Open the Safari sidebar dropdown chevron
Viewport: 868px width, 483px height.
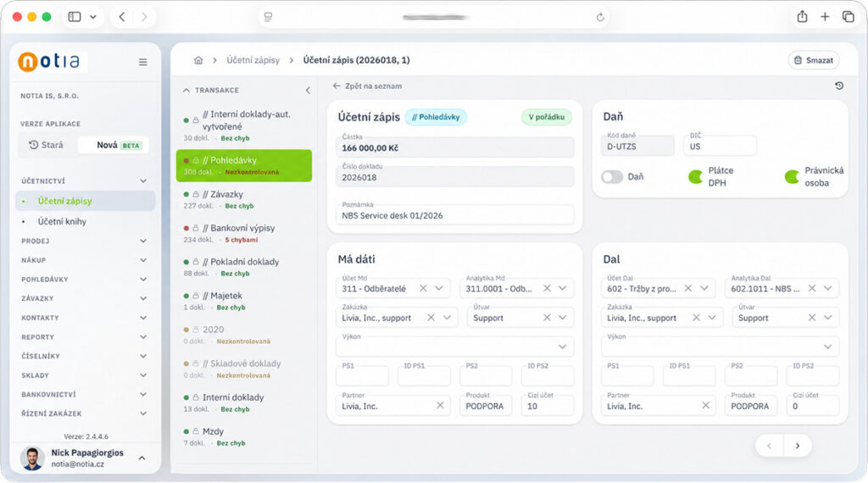tap(93, 17)
